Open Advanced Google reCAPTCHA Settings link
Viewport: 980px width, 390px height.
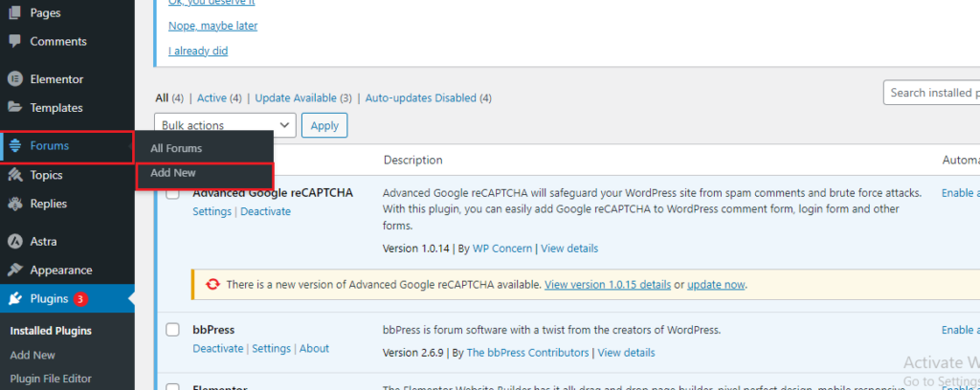pyautogui.click(x=212, y=211)
